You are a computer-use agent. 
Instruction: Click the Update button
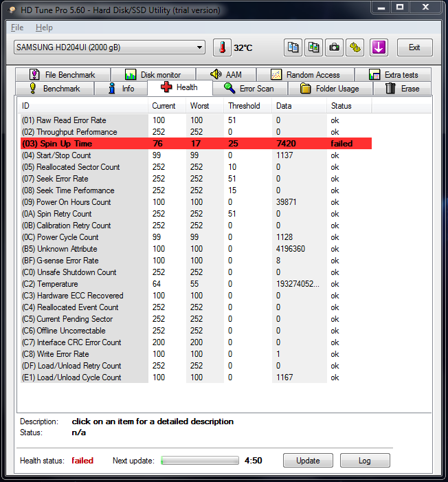coord(307,461)
